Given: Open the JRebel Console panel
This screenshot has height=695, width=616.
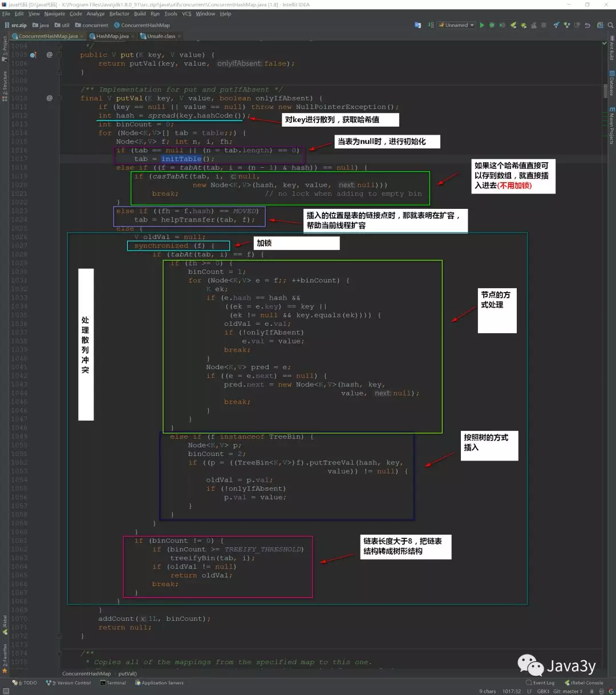Looking at the screenshot, I should (583, 682).
